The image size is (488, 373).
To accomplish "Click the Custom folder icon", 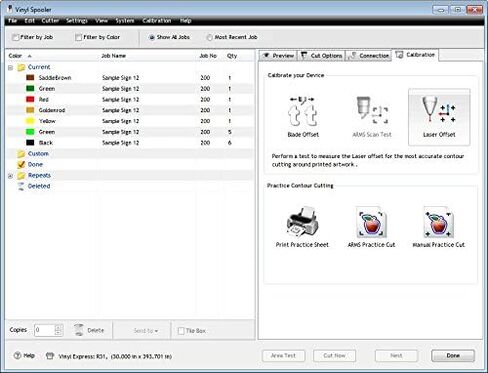I will click(x=21, y=154).
